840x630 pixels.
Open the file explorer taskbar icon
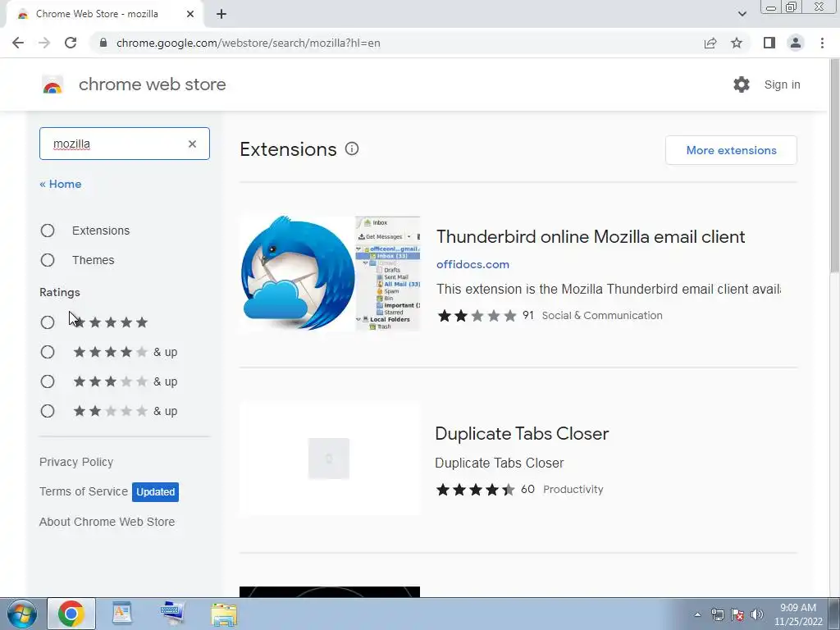click(224, 614)
